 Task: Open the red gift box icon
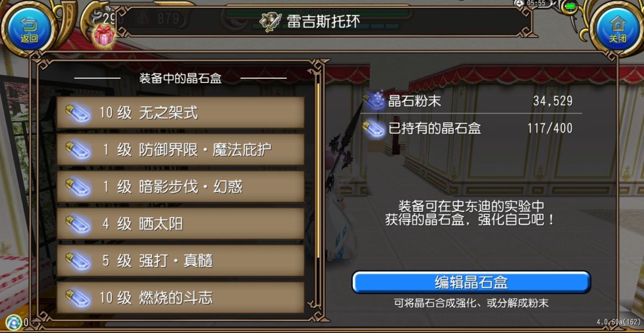104,35
